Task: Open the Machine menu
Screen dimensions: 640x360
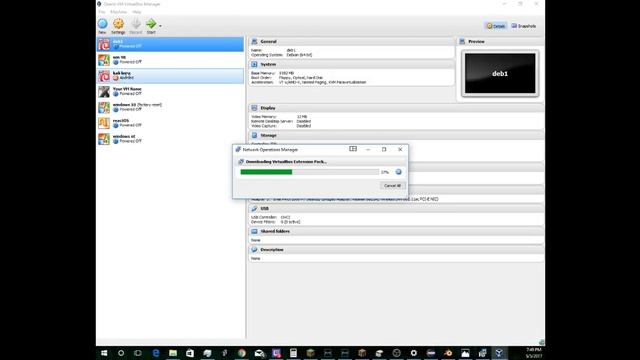Action: 118,12
